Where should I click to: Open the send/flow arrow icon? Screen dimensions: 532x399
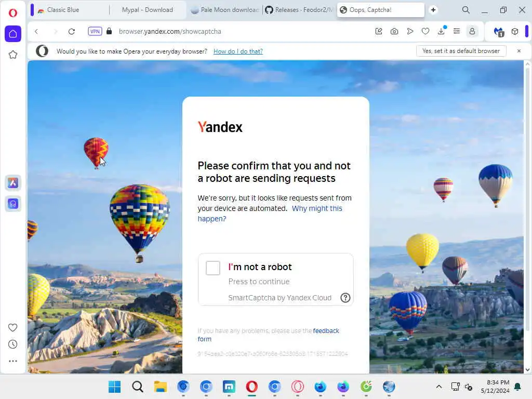coord(410,32)
